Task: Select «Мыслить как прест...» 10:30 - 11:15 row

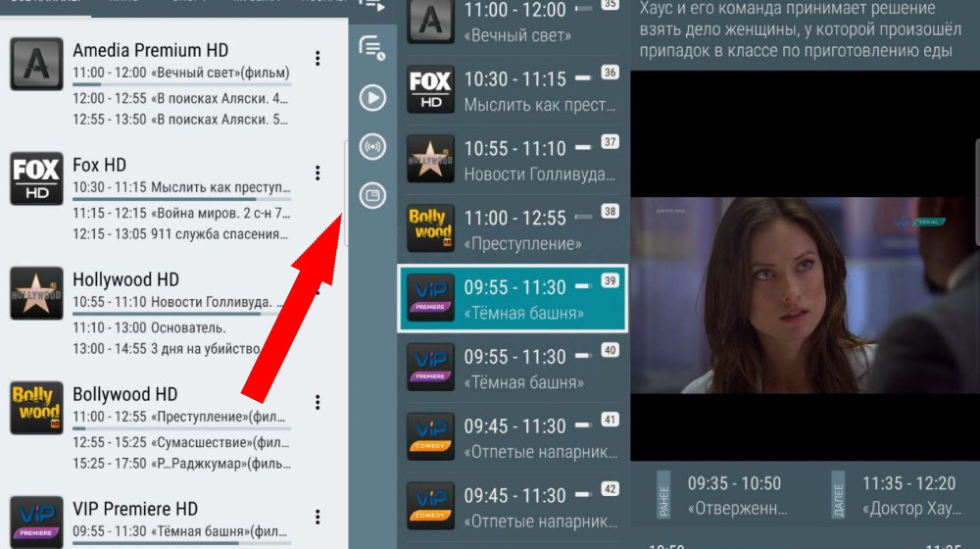Action: pyautogui.click(x=513, y=90)
